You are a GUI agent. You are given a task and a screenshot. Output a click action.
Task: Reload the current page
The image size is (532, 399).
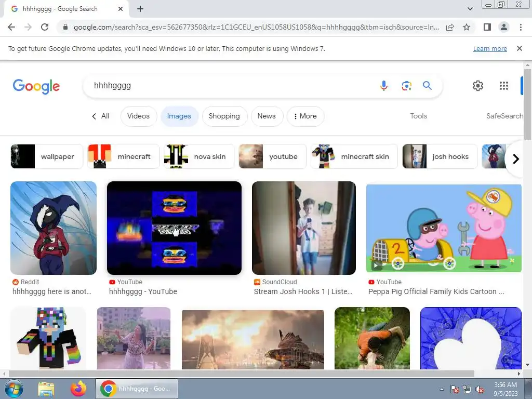[45, 27]
